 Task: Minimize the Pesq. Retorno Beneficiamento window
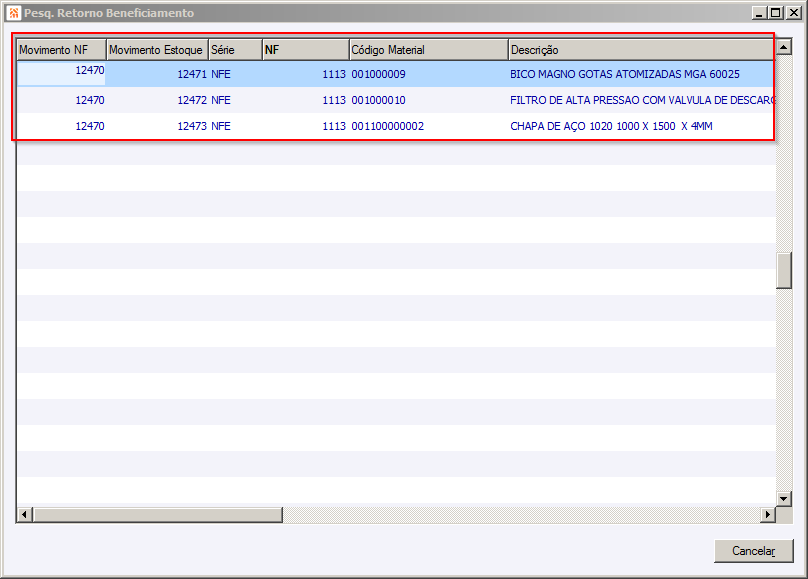tap(759, 13)
